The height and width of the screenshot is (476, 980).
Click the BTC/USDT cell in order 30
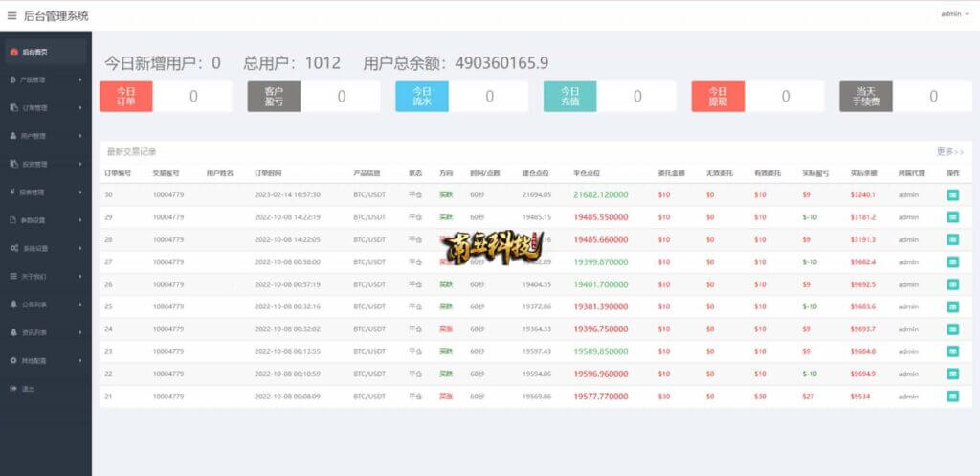(369, 195)
